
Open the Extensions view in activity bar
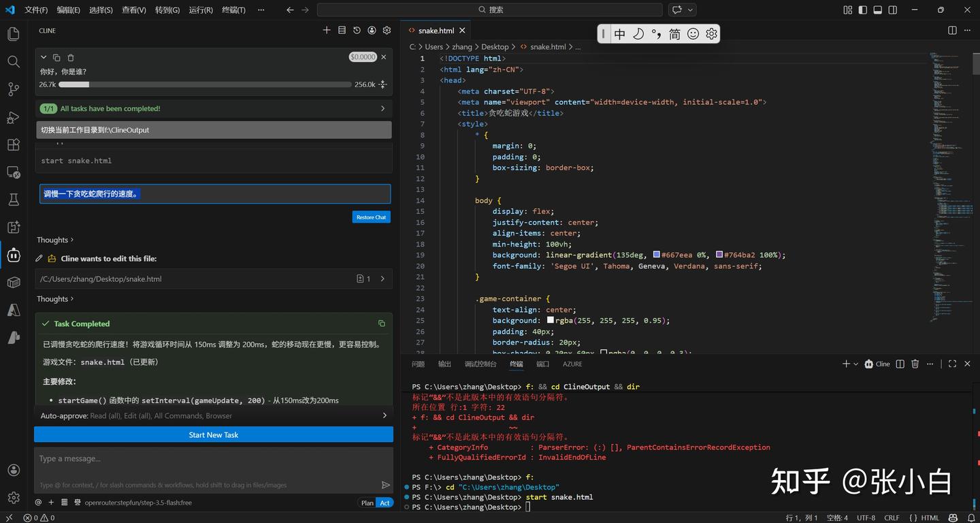pyautogui.click(x=14, y=144)
